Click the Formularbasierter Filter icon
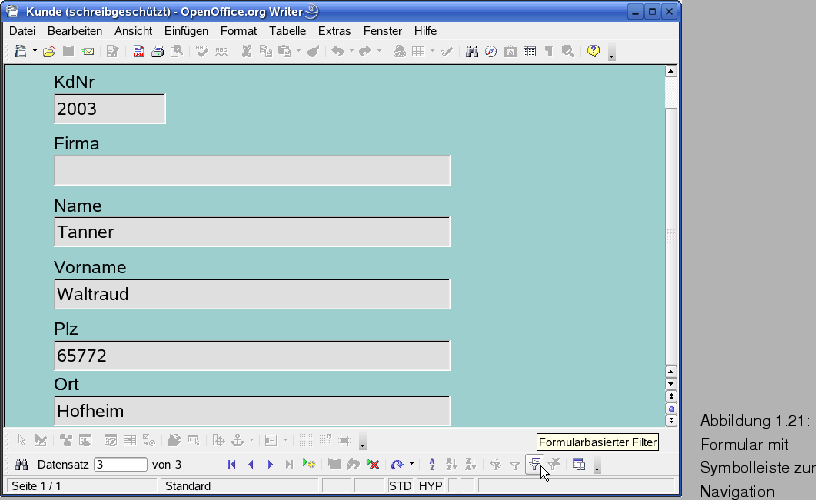Viewport: 816px width, 500px height. click(x=536, y=464)
